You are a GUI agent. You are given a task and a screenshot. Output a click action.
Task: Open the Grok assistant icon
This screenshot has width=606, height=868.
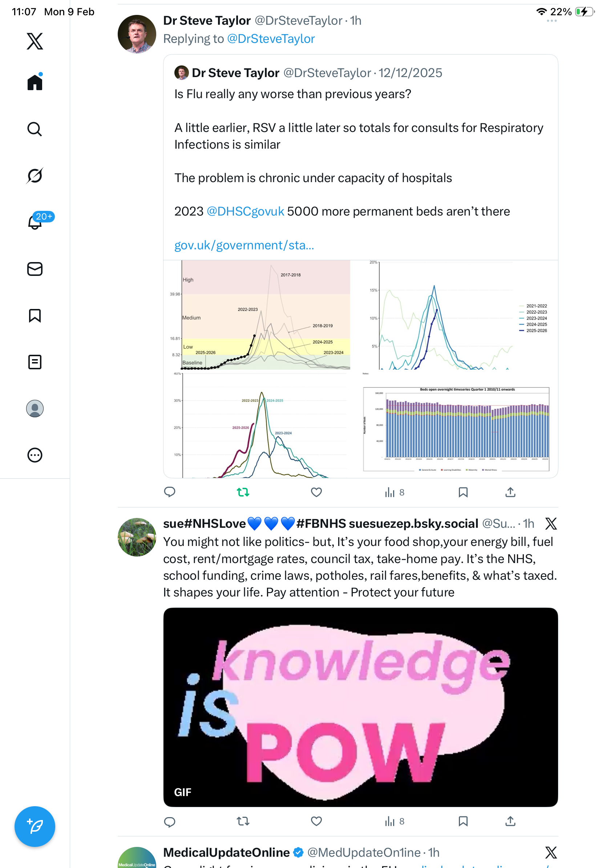[x=35, y=176]
